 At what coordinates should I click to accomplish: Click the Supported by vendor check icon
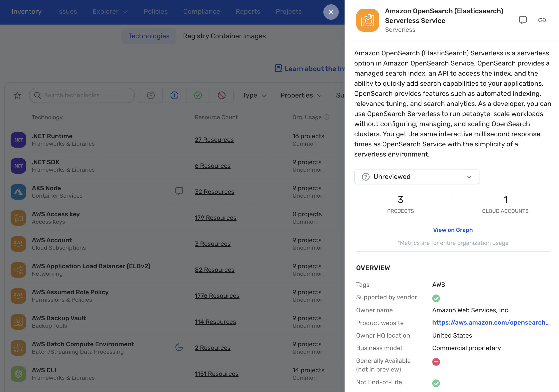(436, 298)
